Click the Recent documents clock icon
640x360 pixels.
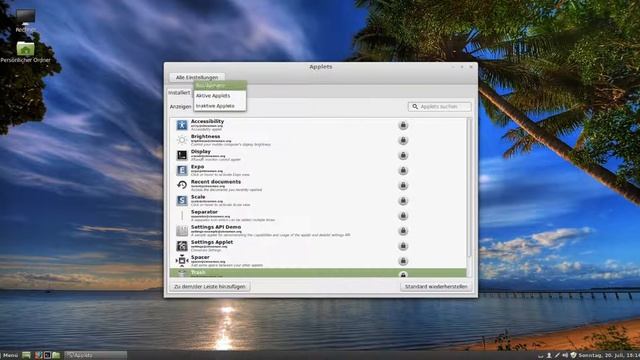click(x=182, y=185)
